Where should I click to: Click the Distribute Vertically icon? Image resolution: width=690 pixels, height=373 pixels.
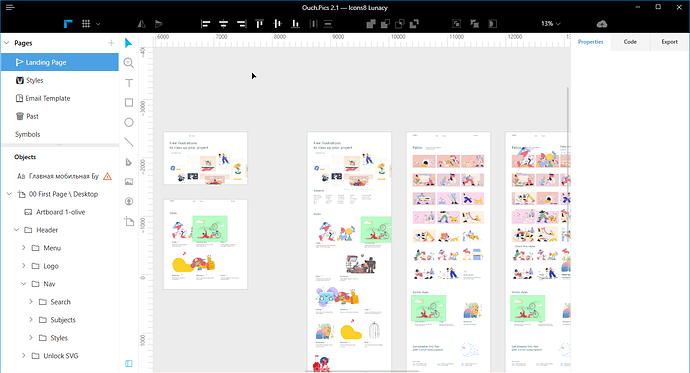pyautogui.click(x=328, y=24)
